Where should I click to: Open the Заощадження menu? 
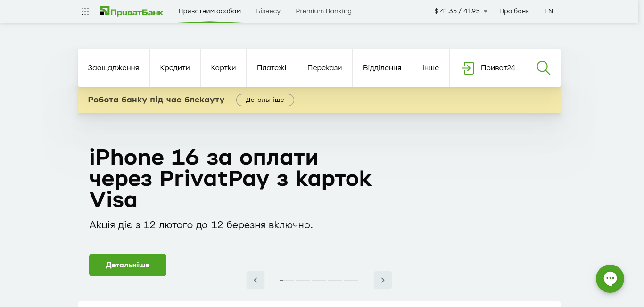click(x=114, y=68)
